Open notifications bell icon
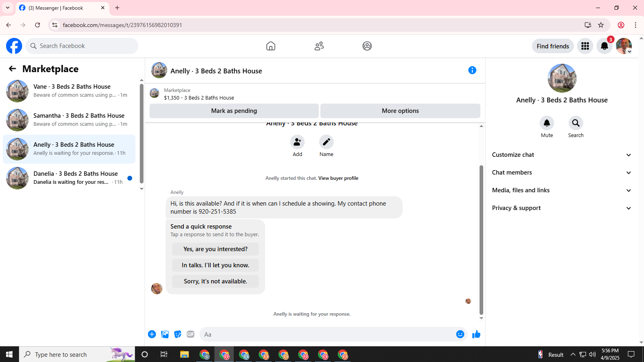The image size is (644, 362). pyautogui.click(x=605, y=46)
